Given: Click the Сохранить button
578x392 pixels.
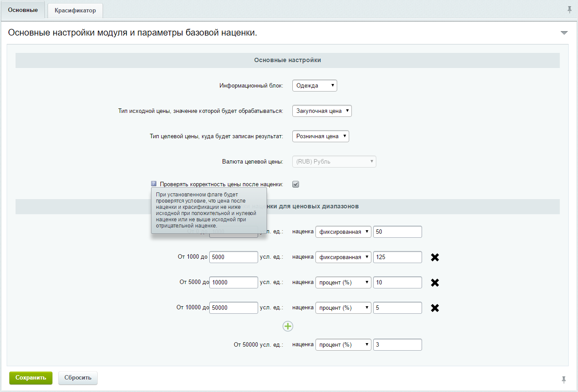Looking at the screenshot, I should (x=31, y=378).
